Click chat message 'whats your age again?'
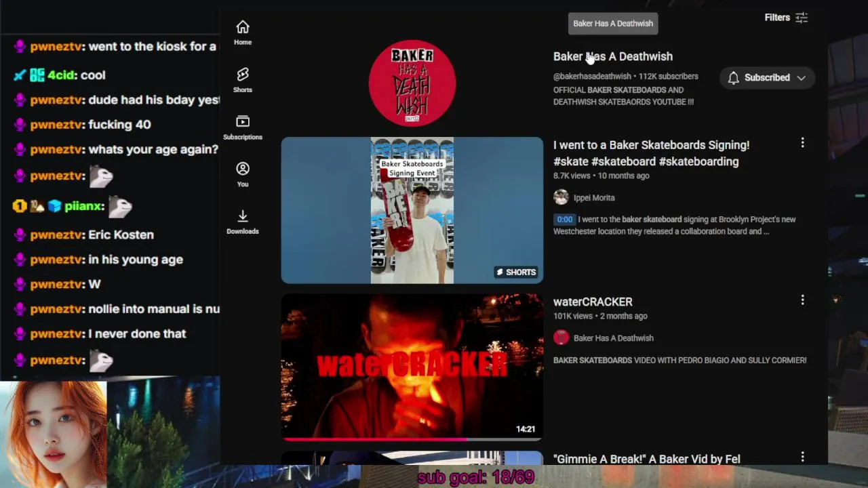868x488 pixels. click(153, 149)
